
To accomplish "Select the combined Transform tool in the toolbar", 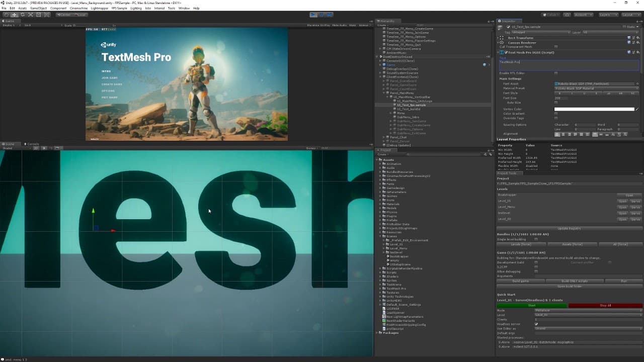I will pos(46,15).
